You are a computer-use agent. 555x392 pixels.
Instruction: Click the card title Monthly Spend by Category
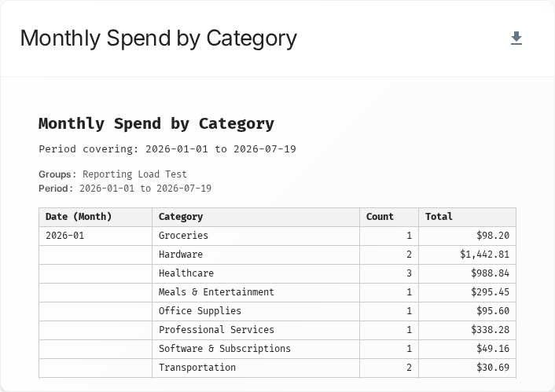point(159,38)
